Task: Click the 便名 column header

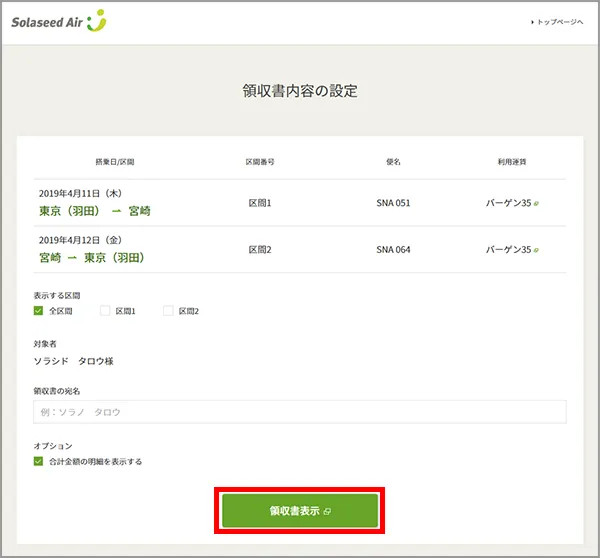Action: pyautogui.click(x=393, y=161)
